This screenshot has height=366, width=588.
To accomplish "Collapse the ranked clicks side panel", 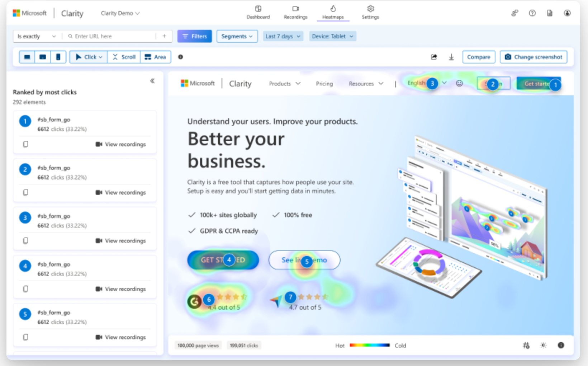I will coord(152,81).
